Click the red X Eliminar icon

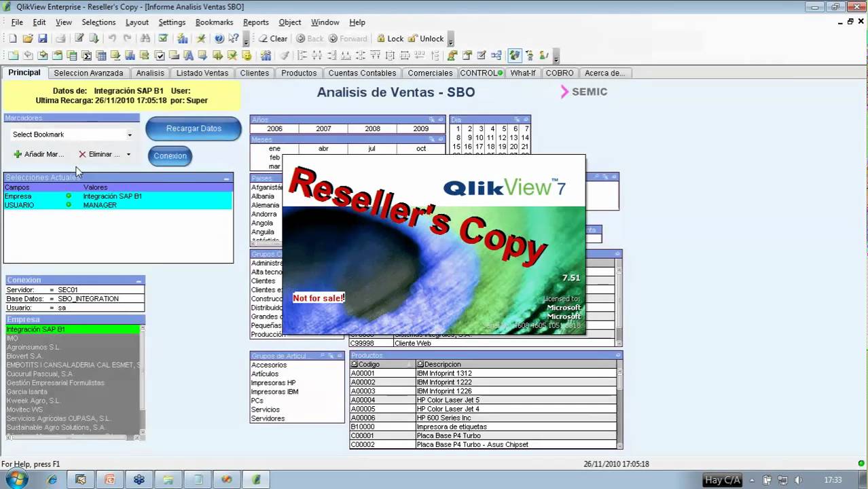[82, 154]
